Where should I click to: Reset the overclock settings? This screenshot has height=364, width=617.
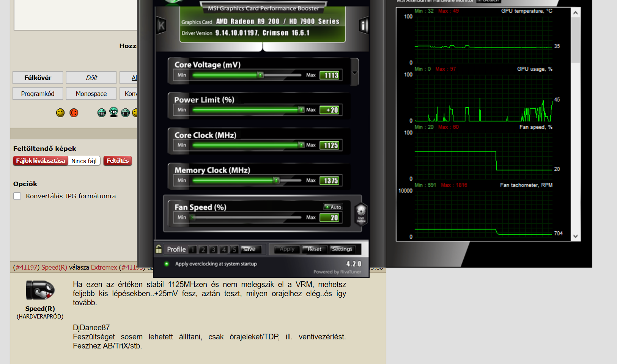pos(315,249)
